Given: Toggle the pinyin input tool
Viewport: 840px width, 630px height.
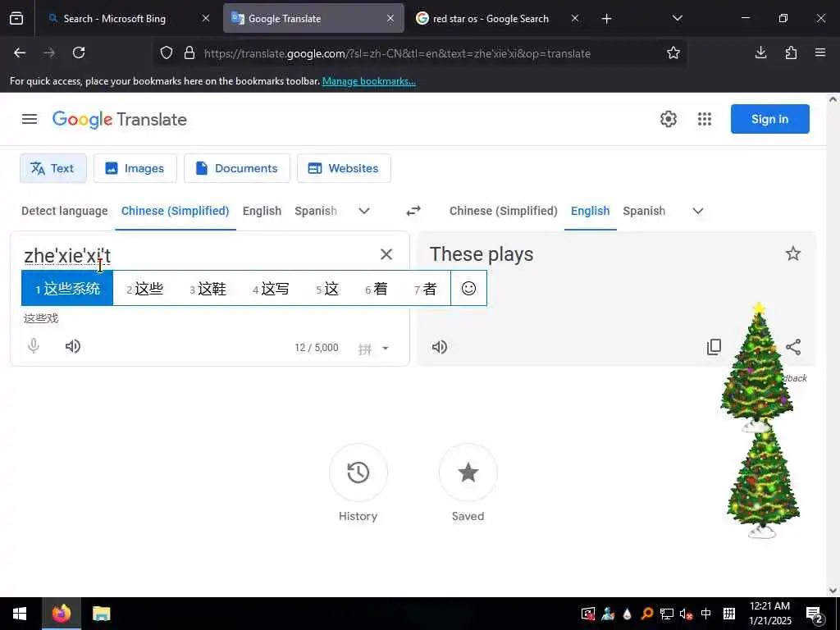Looking at the screenshot, I should (x=365, y=349).
